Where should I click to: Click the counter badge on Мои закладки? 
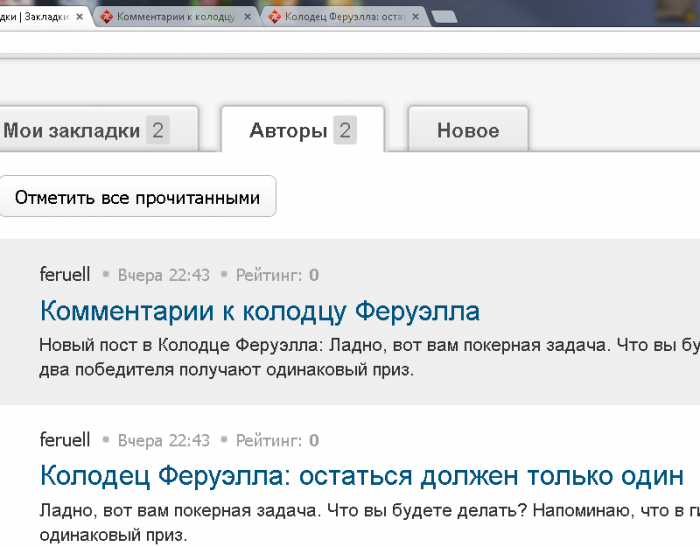pyautogui.click(x=158, y=130)
